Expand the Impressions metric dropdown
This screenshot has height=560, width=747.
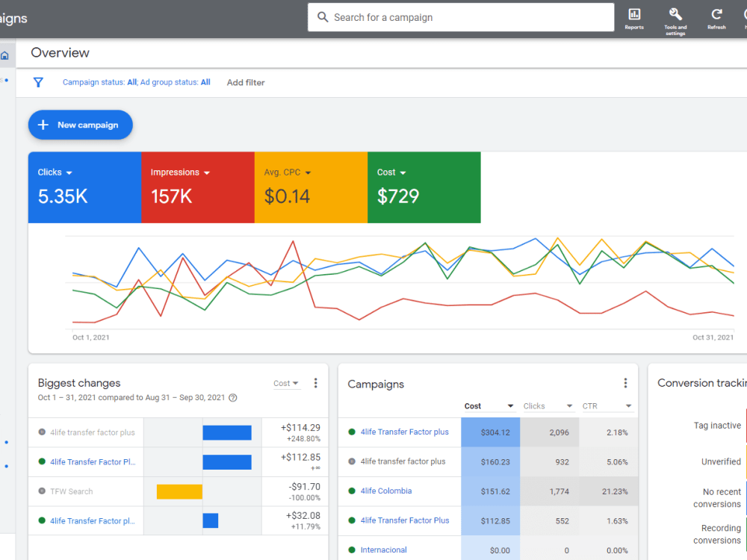(207, 173)
